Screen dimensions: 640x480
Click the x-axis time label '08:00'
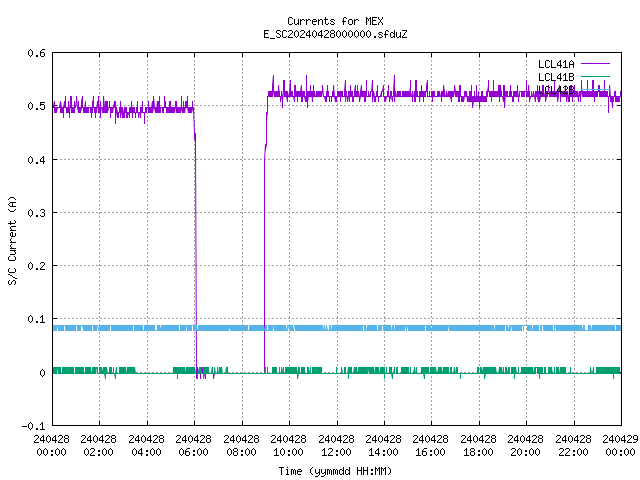(x=241, y=452)
